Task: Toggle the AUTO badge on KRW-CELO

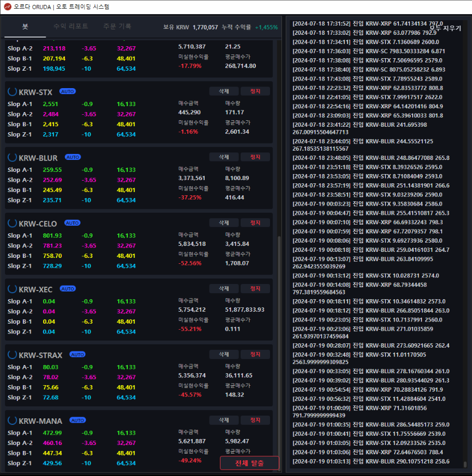Action: click(72, 223)
